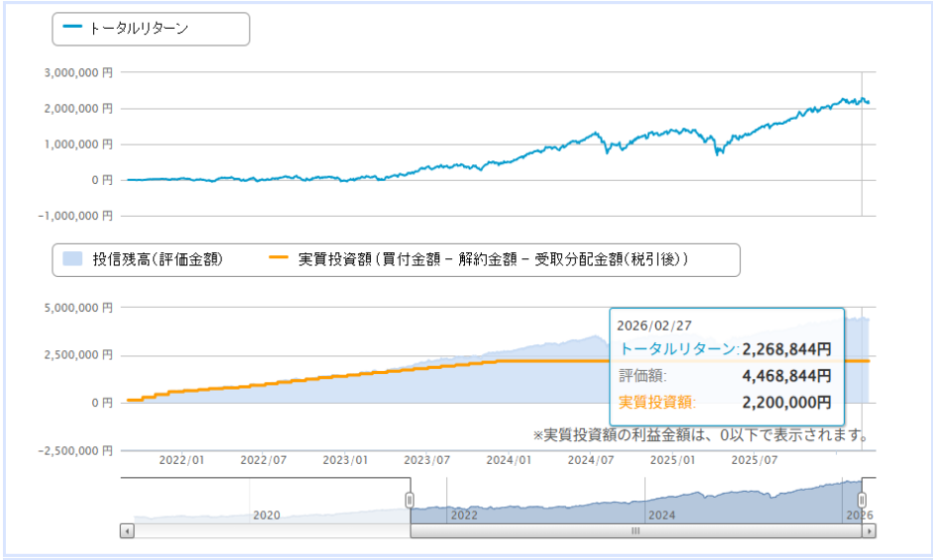
Task: Hide the 投信残高(評価金額) series via its label
Action: pyautogui.click(x=156, y=259)
